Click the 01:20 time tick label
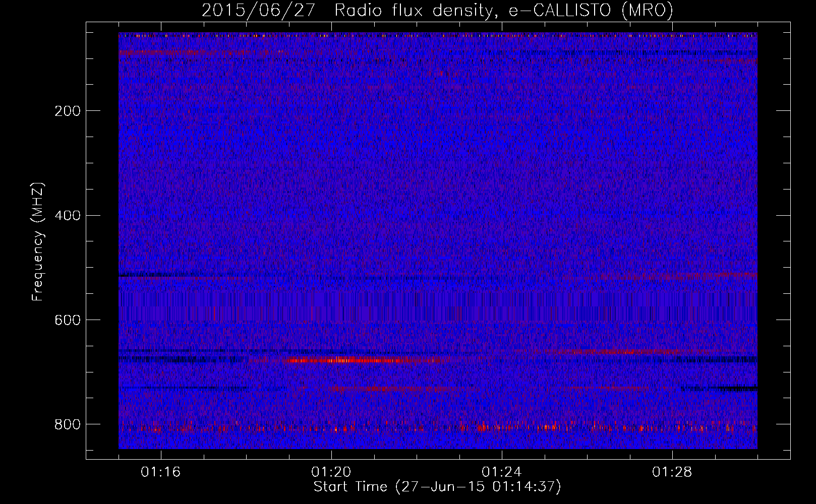 click(x=331, y=472)
